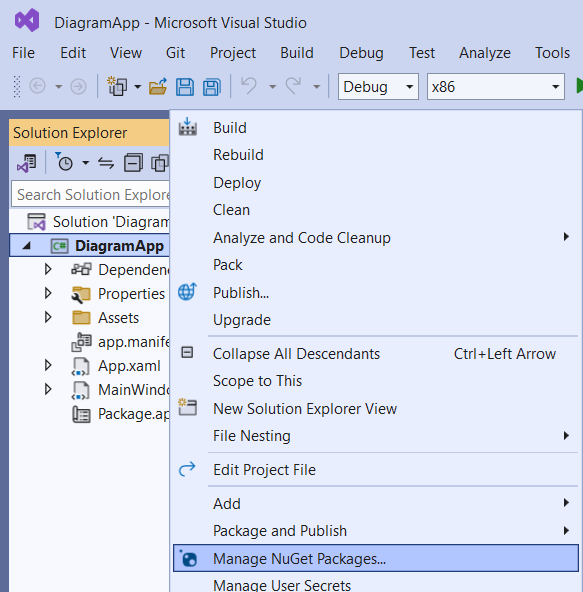Click the Open File folder icon

158,87
